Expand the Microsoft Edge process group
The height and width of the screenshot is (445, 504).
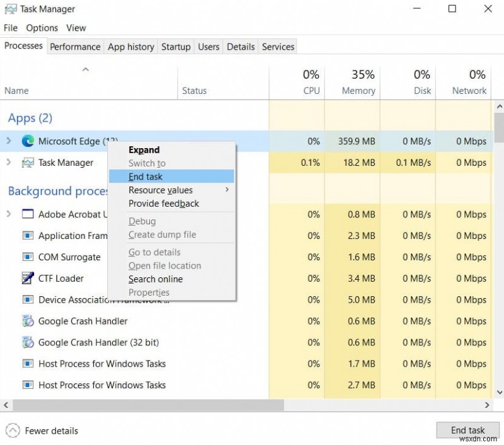(x=8, y=141)
